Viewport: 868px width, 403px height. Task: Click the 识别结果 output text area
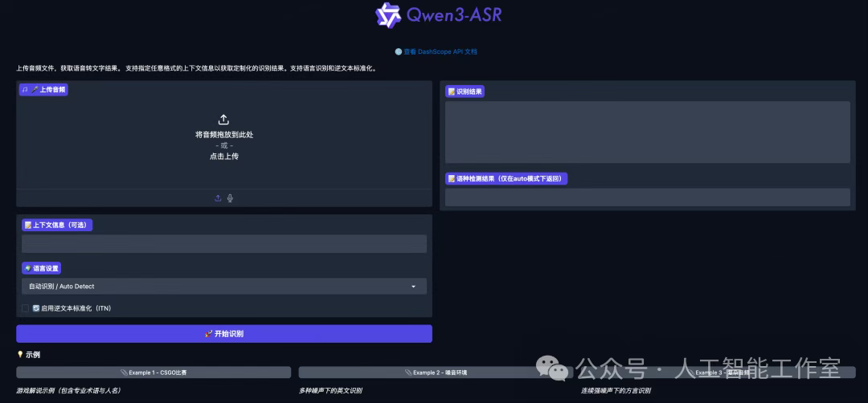point(647,132)
